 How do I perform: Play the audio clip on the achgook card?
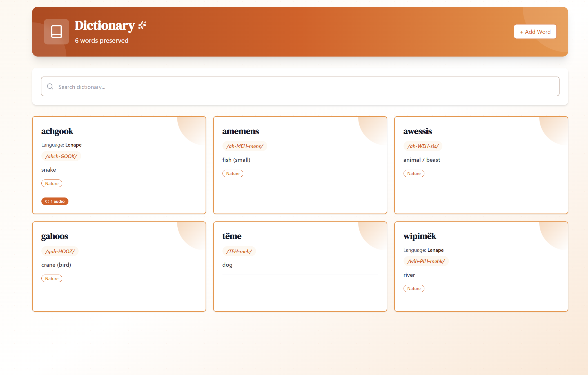click(55, 201)
